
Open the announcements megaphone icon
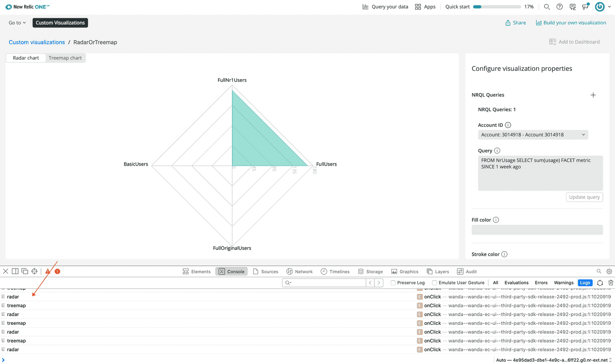[585, 7]
